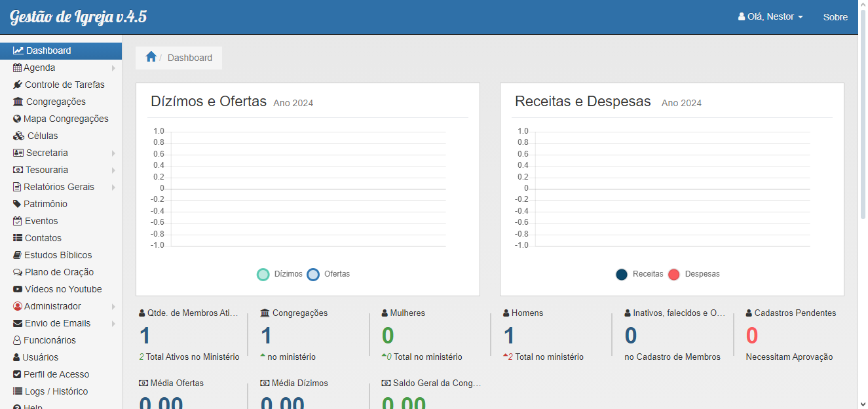
Task: Toggle the Dízimos legend series
Action: coord(280,274)
